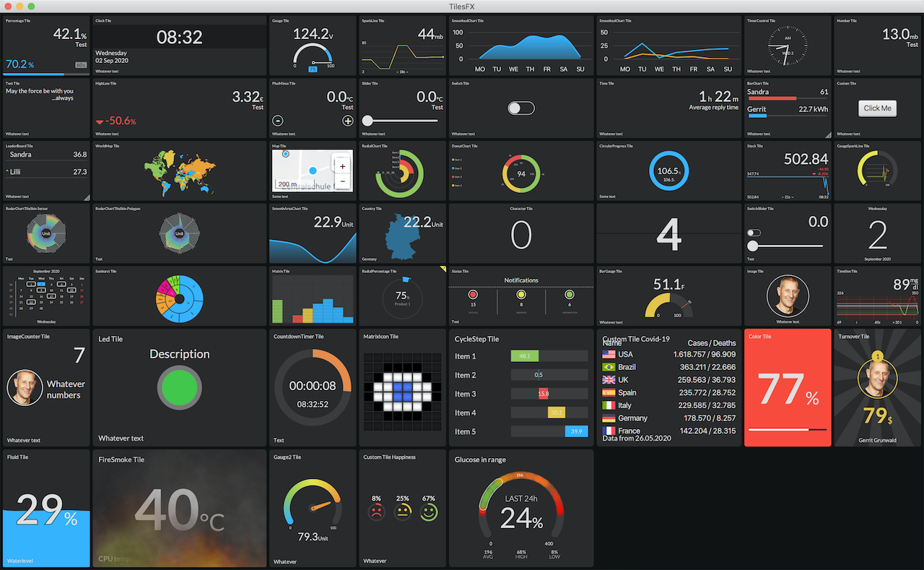Click the Click Me button
924x570 pixels.
tap(877, 108)
